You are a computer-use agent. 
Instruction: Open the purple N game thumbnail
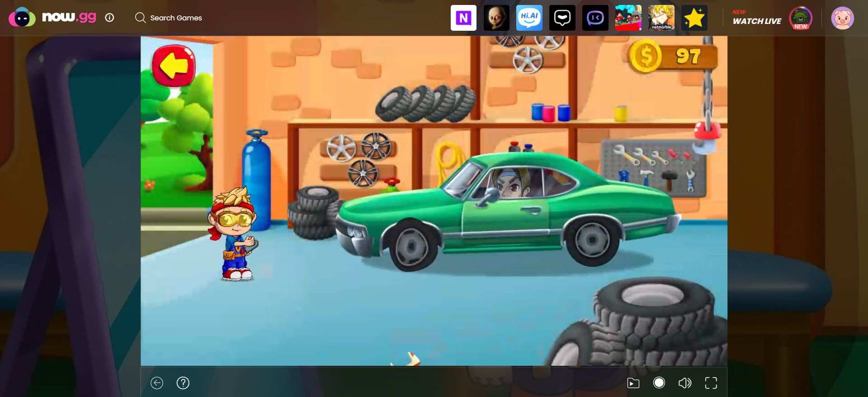point(463,18)
